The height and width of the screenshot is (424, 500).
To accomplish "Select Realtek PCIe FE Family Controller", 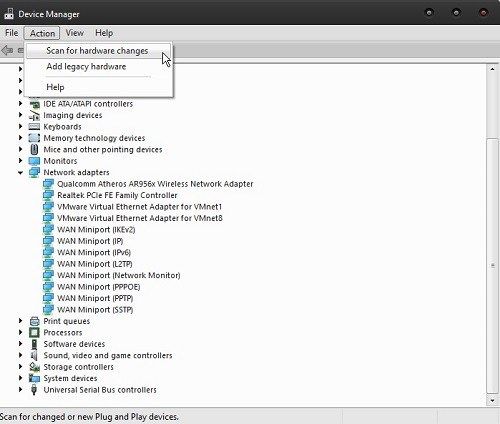I will (117, 195).
